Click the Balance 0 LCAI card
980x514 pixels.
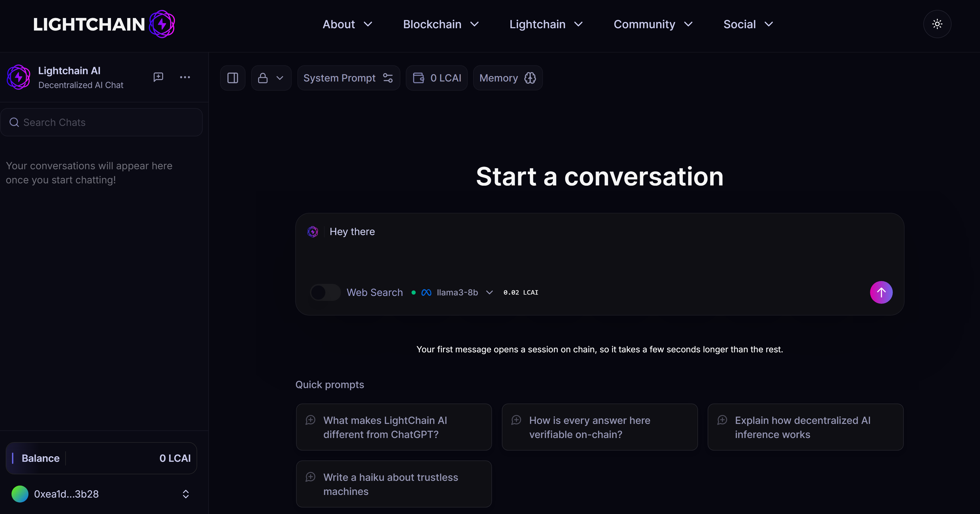[101, 458]
